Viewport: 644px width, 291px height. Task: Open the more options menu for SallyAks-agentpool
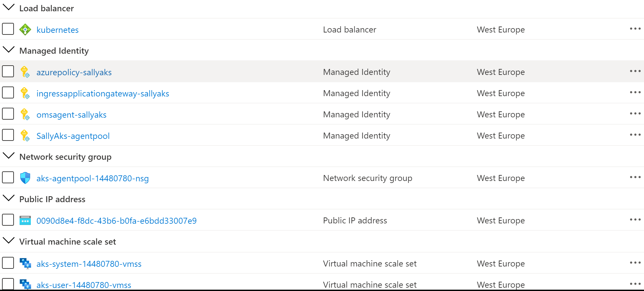[635, 135]
